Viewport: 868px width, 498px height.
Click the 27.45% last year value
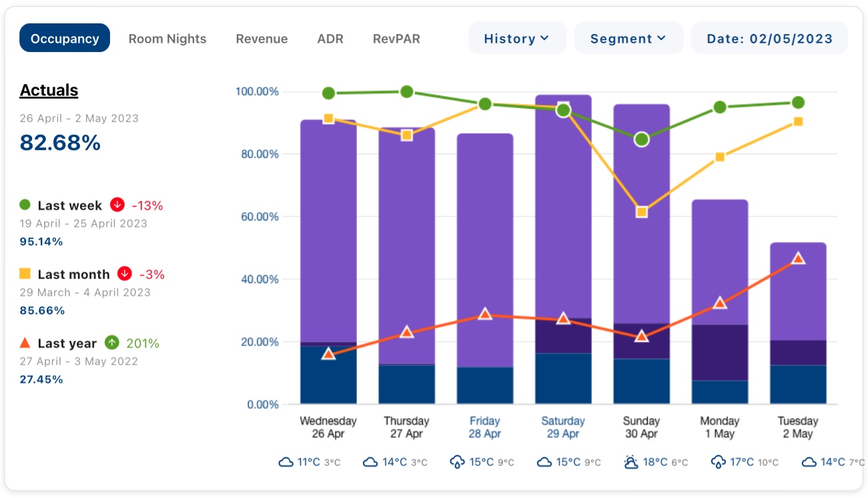click(41, 379)
